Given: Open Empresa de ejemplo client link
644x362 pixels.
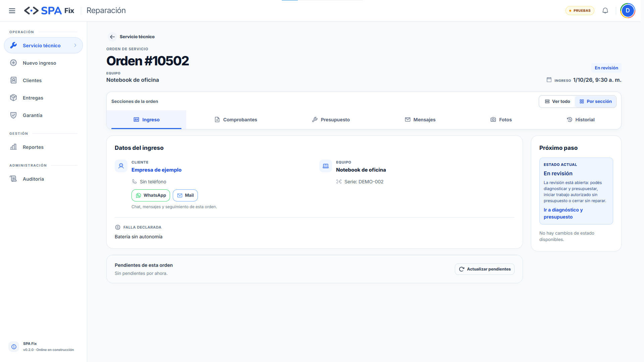Looking at the screenshot, I should (x=156, y=170).
